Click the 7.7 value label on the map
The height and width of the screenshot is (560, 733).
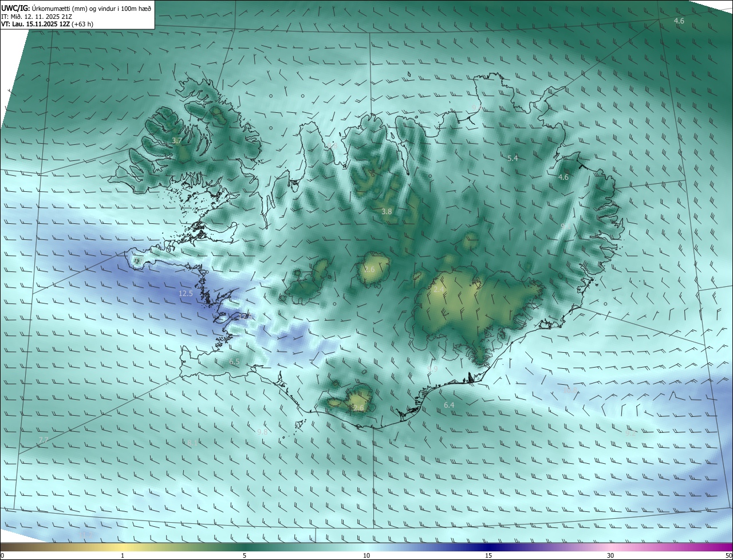tap(44, 440)
